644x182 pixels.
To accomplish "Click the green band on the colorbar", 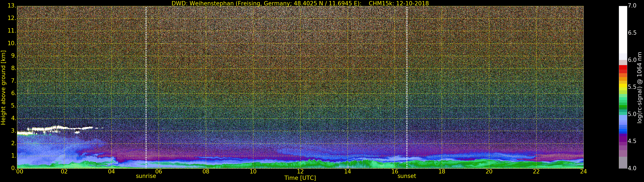I will pos(623,105).
